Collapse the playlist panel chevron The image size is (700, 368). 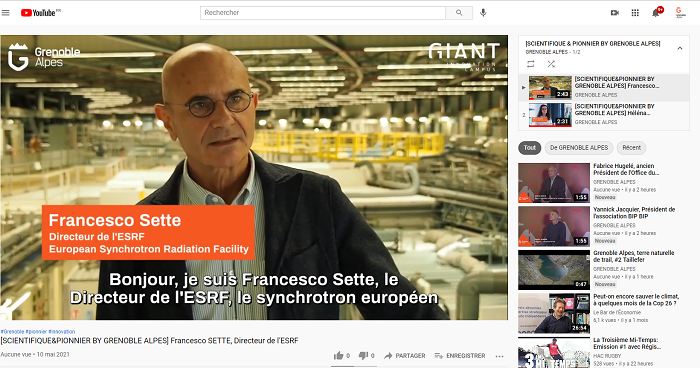coord(679,48)
